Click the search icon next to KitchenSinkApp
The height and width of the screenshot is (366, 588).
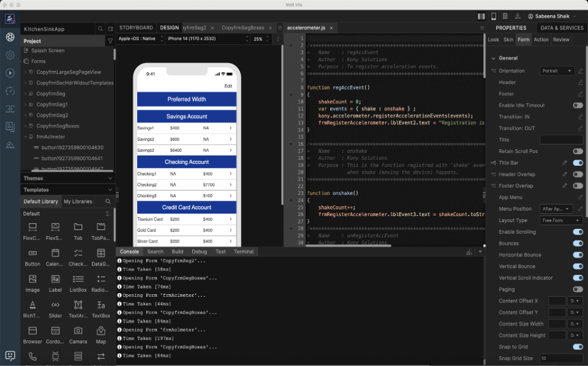[x=100, y=29]
